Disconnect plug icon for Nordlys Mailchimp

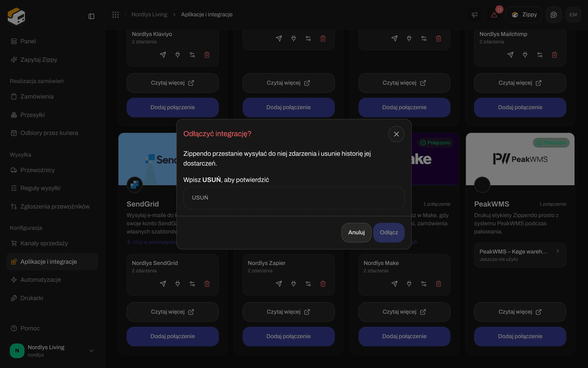coord(525,55)
